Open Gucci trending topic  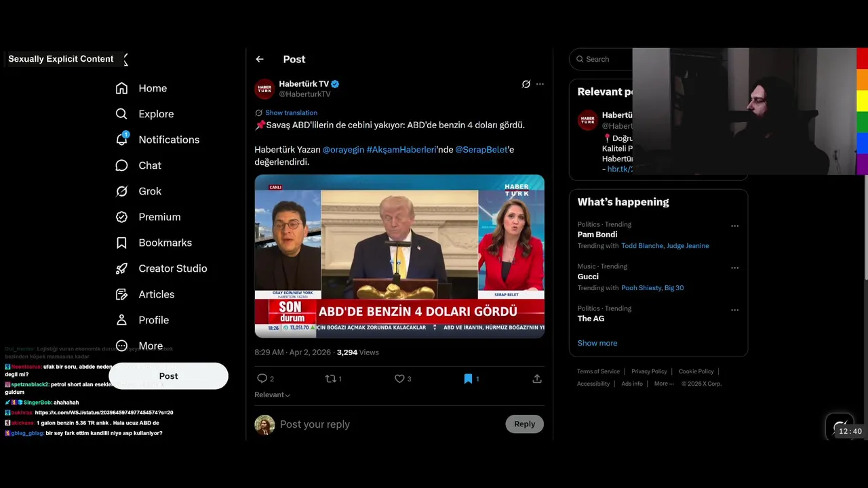tap(588, 277)
